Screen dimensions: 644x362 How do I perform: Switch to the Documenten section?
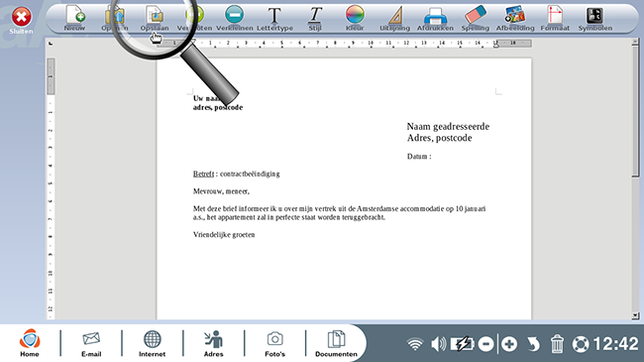[336, 343]
